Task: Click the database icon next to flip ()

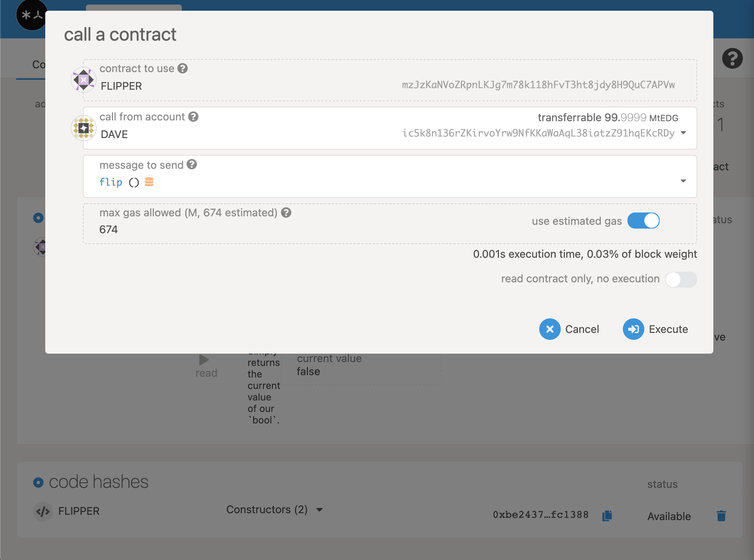Action: click(149, 182)
